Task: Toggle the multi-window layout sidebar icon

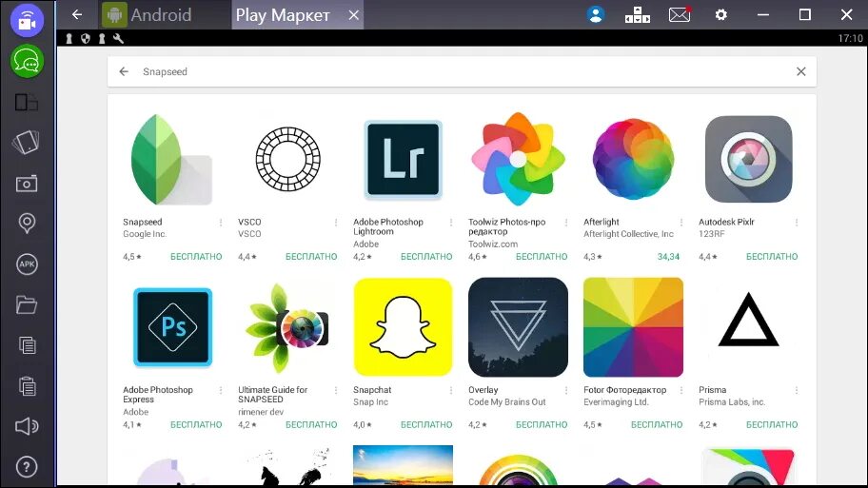Action: [x=26, y=103]
